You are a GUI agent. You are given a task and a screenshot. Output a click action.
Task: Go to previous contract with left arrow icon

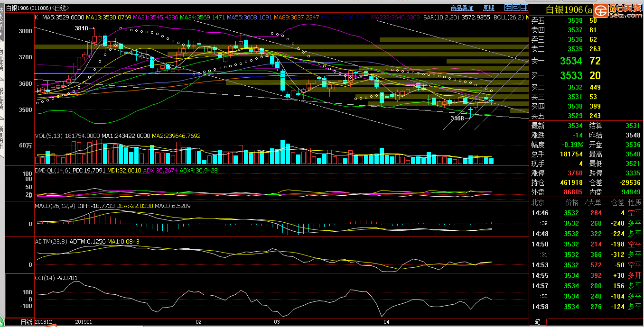tap(508, 8)
